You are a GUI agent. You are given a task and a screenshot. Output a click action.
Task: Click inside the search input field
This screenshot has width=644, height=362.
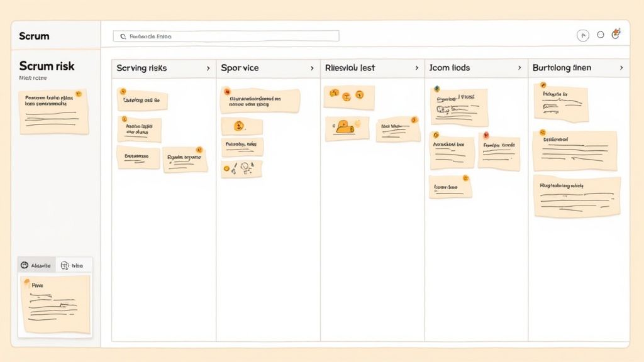point(226,36)
